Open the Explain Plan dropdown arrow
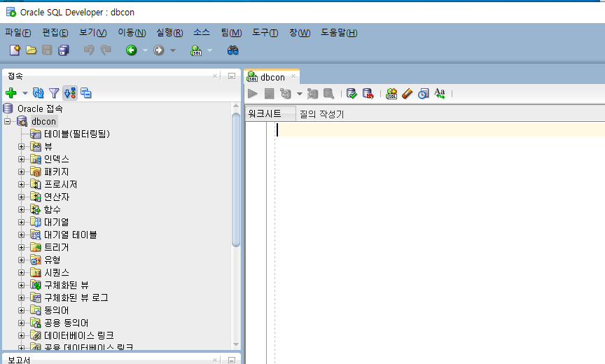The width and height of the screenshot is (605, 364). pyautogui.click(x=300, y=94)
